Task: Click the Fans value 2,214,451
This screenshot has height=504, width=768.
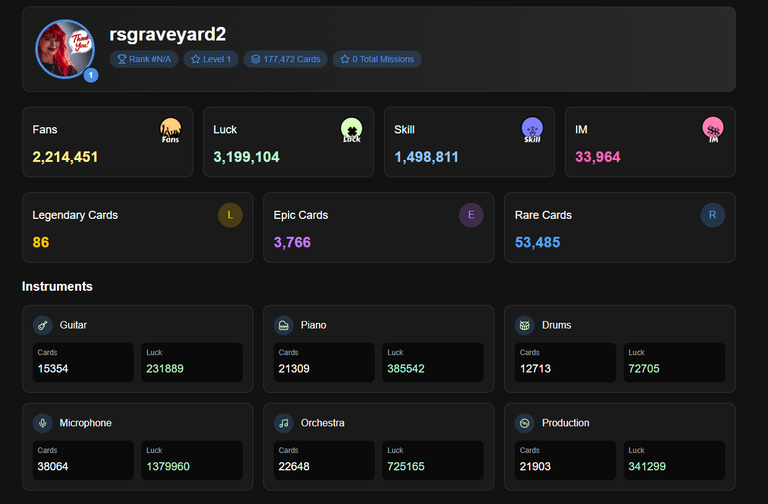Action: pyautogui.click(x=65, y=157)
